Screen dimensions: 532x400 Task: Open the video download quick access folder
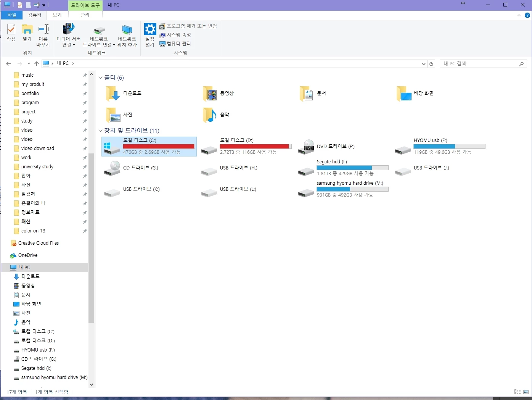pyautogui.click(x=38, y=148)
